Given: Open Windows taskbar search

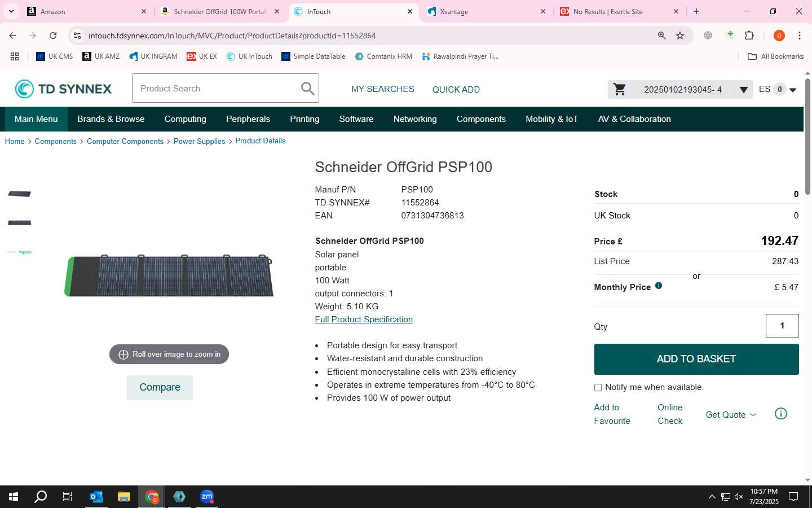Looking at the screenshot, I should tap(41, 497).
